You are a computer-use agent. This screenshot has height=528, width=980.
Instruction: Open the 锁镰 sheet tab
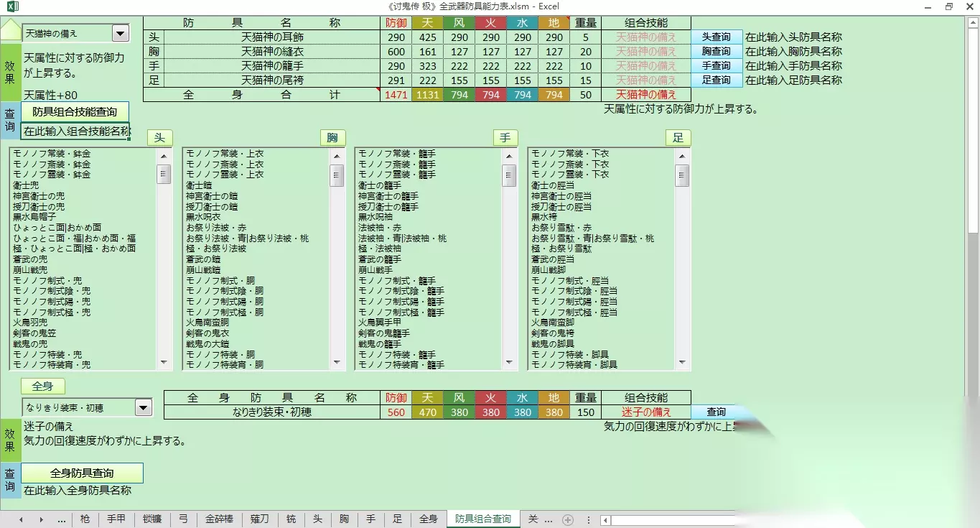click(152, 519)
